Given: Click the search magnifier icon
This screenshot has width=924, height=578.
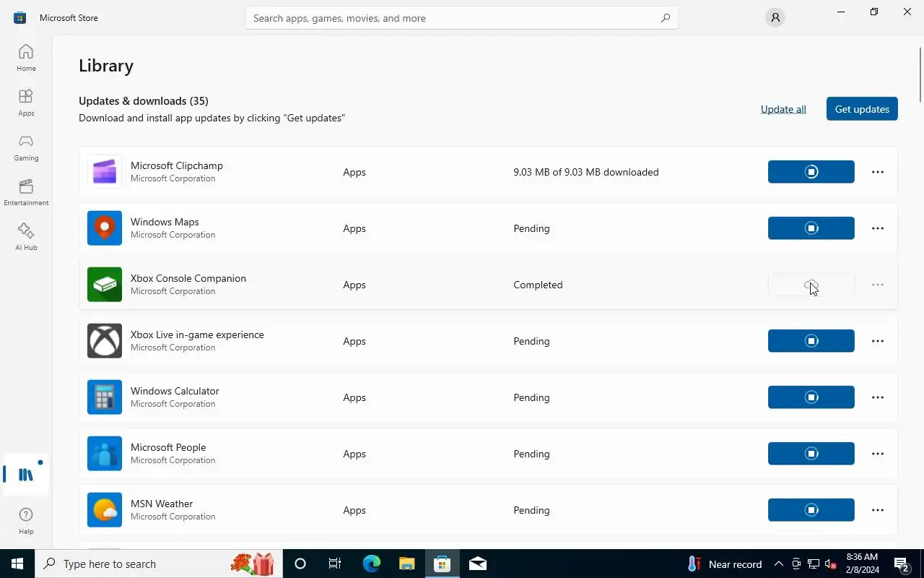Looking at the screenshot, I should [665, 18].
